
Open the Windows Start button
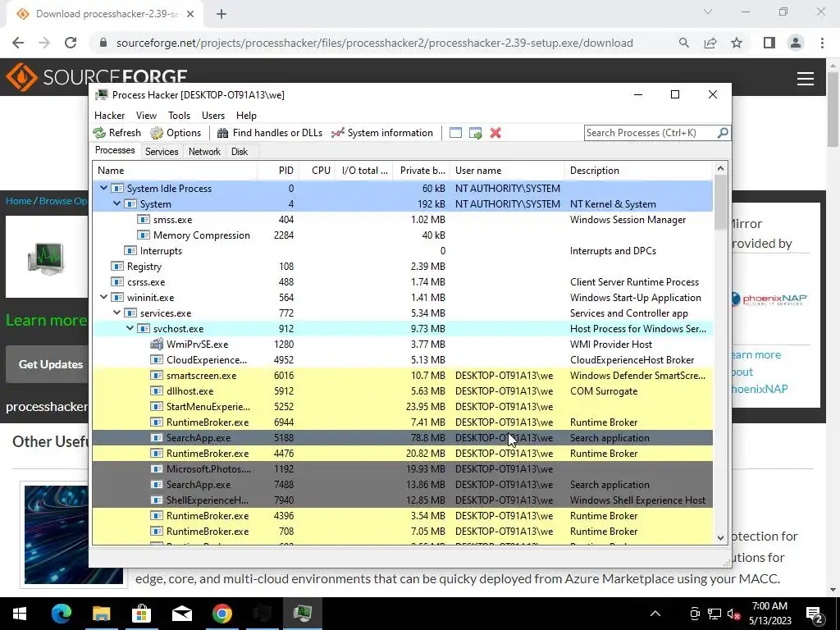20,614
